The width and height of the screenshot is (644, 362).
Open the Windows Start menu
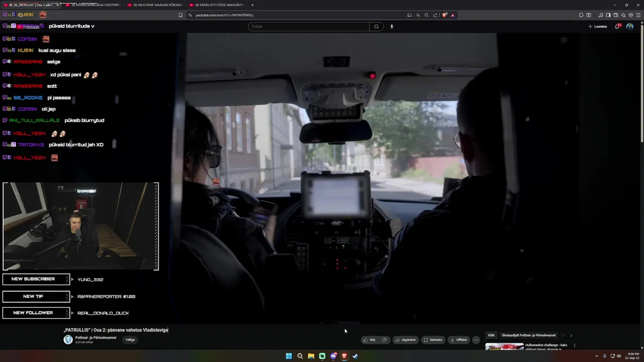(x=289, y=356)
